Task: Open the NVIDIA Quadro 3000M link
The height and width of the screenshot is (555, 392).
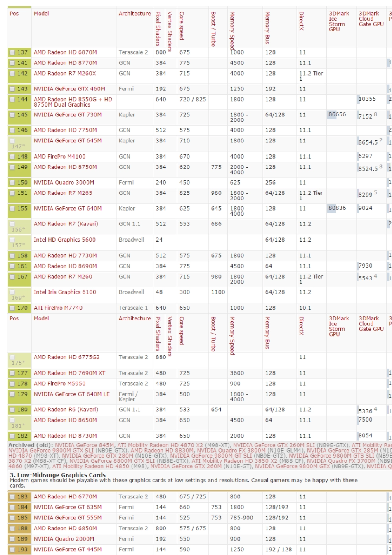Action: pyautogui.click(x=64, y=183)
